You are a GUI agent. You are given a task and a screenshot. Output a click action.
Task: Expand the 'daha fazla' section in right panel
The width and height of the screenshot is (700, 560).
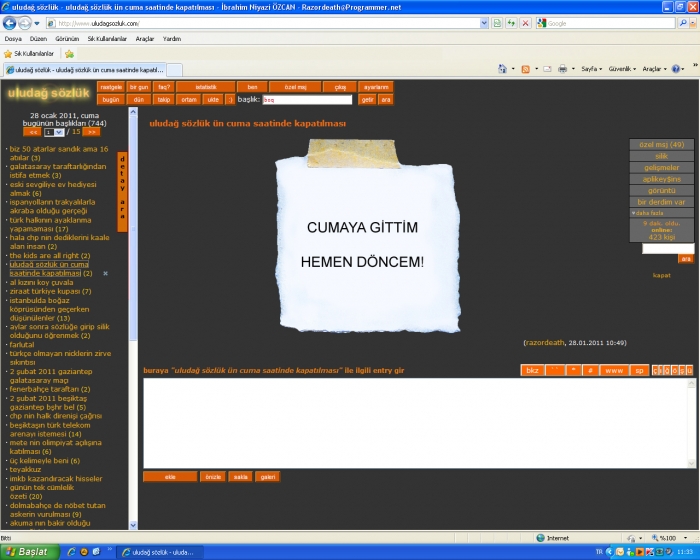tap(647, 213)
